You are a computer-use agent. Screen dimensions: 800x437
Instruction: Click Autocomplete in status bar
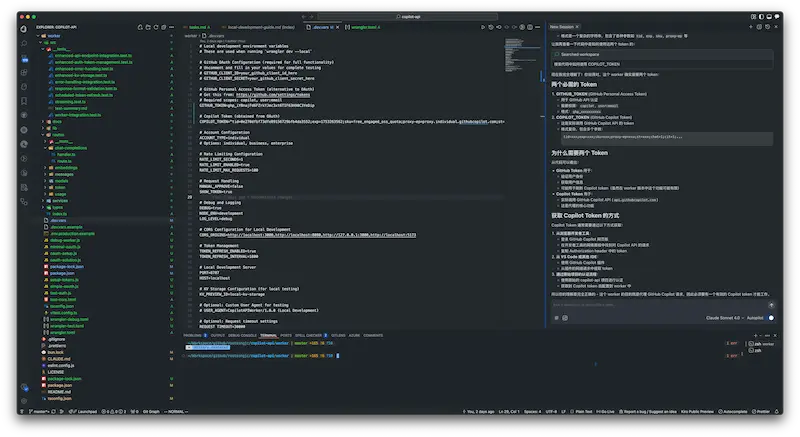(x=733, y=412)
